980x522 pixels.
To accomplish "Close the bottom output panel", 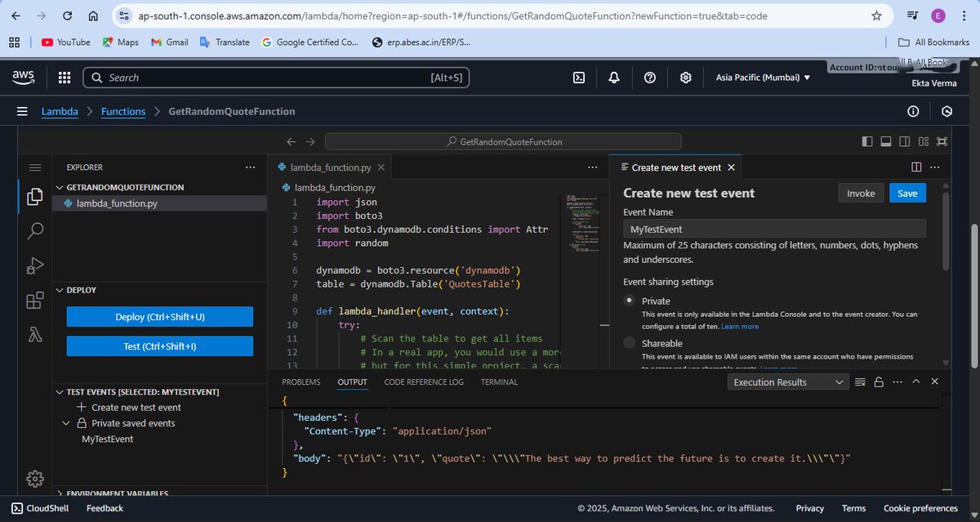I will pos(935,381).
